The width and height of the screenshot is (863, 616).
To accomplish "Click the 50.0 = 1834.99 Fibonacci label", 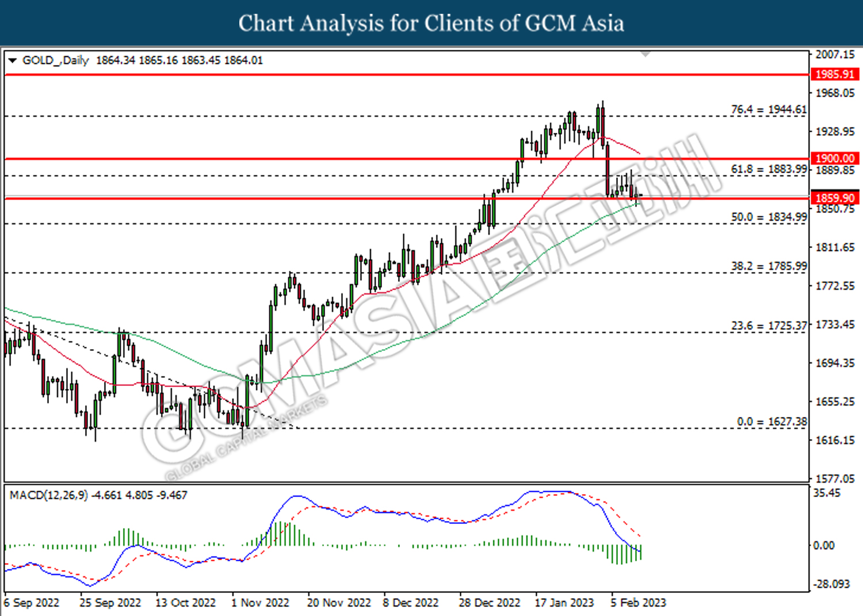I will [769, 217].
